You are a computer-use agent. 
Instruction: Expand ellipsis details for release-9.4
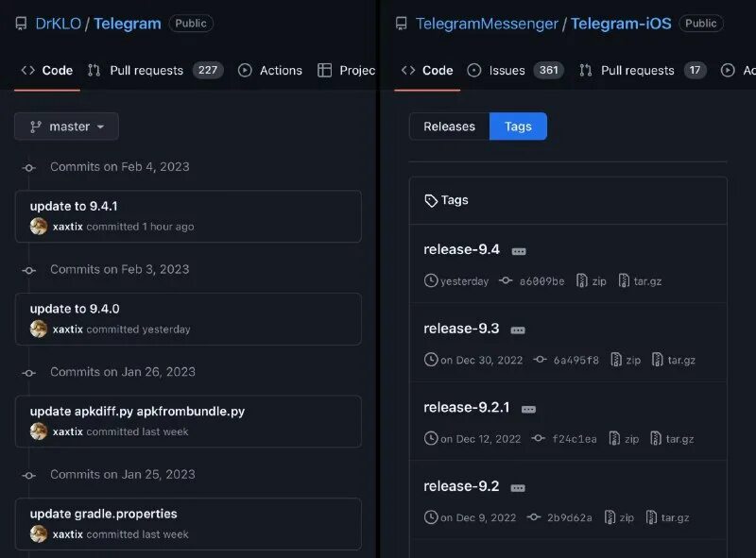(519, 251)
